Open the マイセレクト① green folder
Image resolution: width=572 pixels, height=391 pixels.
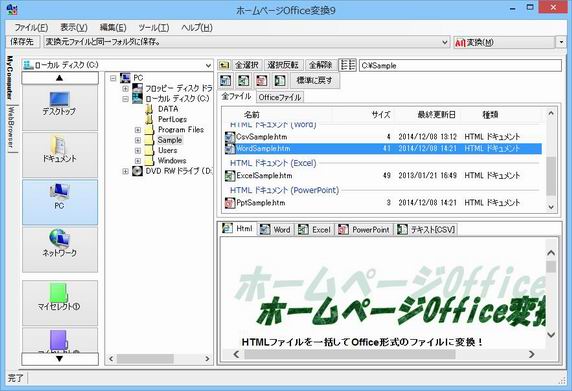60,303
